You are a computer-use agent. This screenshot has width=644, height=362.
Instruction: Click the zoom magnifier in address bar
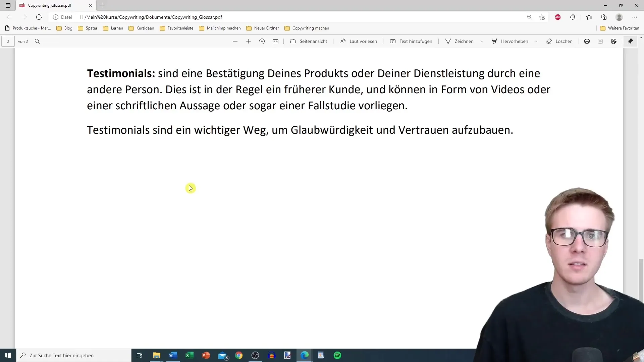coord(530,17)
